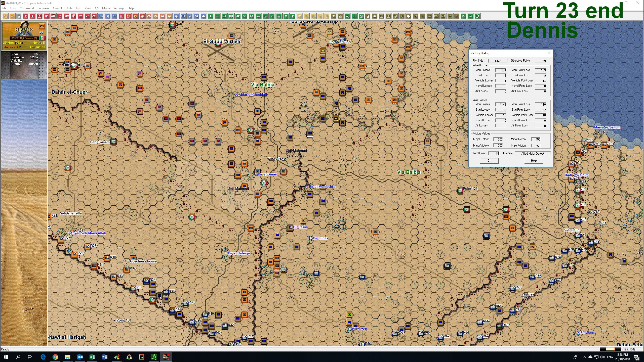
Task: Click the alarm clock next-turn icon
Action: point(6,16)
